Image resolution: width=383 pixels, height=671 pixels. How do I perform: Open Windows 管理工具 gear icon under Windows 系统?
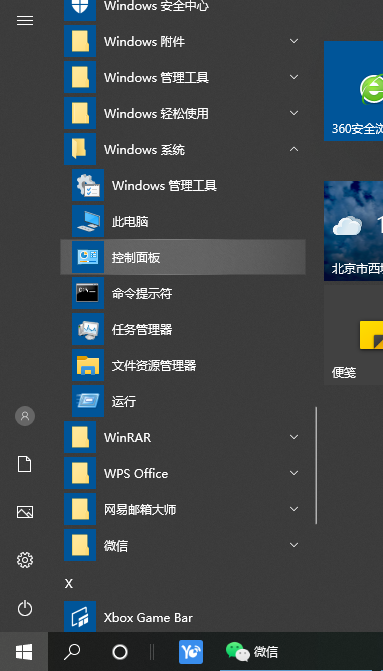point(88,185)
